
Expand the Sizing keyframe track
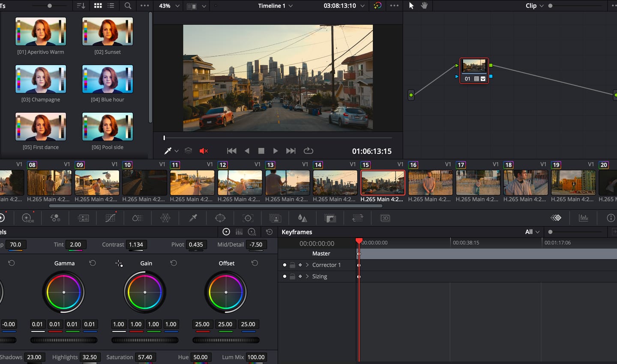tap(307, 277)
